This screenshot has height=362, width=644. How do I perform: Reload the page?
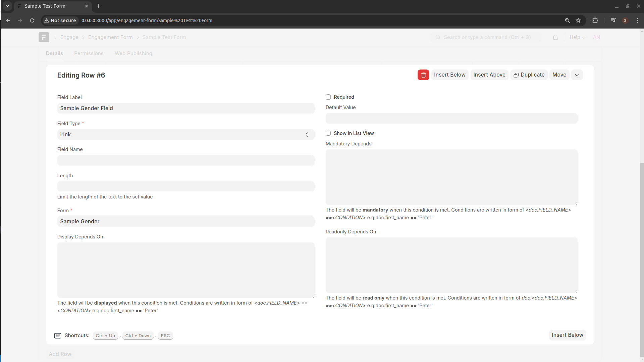pyautogui.click(x=32, y=20)
